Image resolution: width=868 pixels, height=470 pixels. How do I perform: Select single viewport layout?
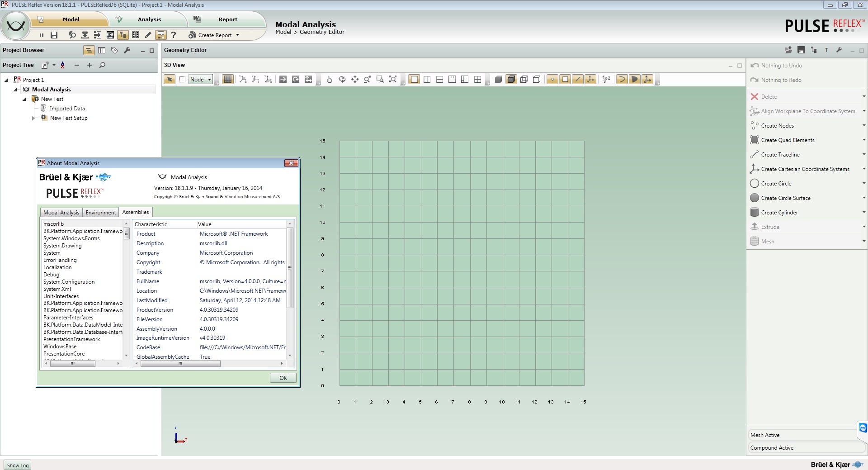pos(414,80)
